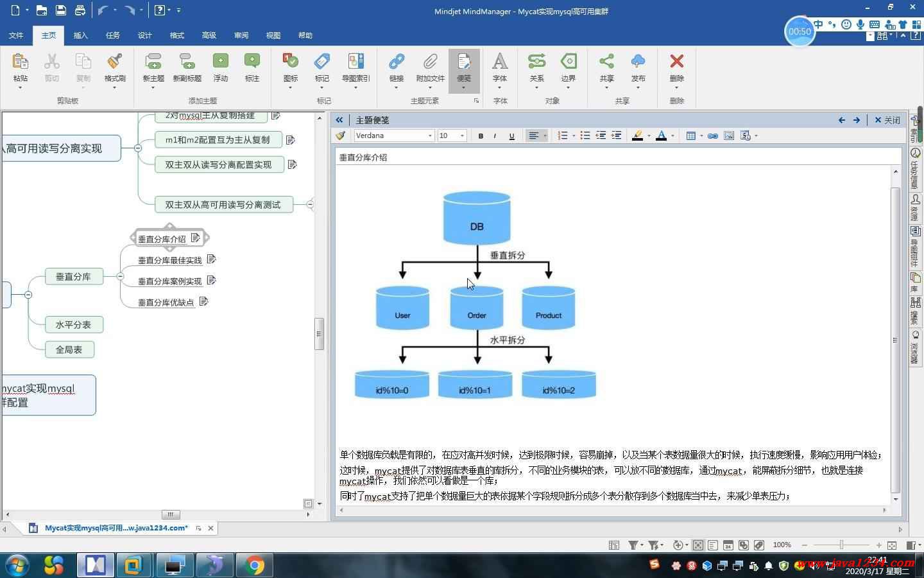
Task: Click the Print icon in quick access toolbar
Action: click(80, 10)
